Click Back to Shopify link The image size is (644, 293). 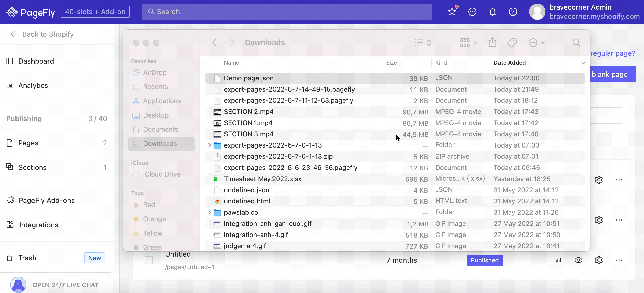coord(42,34)
